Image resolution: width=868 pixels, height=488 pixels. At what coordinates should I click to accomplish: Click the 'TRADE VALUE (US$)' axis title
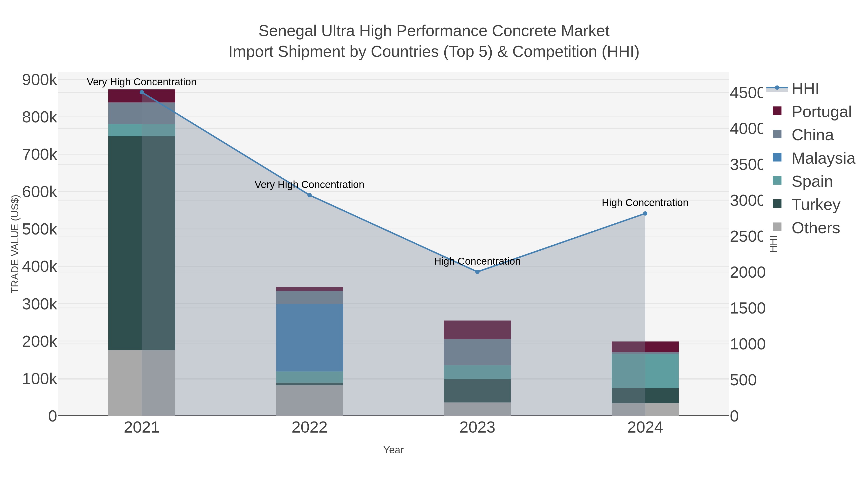(15, 244)
